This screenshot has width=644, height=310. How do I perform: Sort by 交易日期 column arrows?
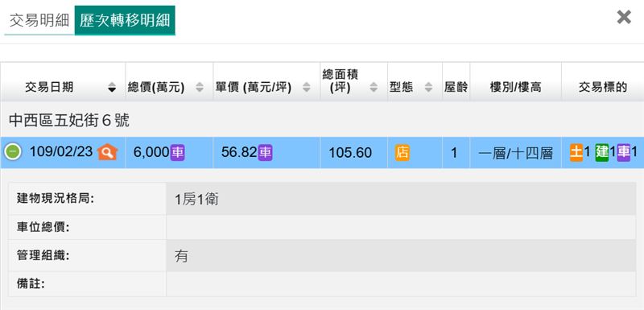point(112,88)
